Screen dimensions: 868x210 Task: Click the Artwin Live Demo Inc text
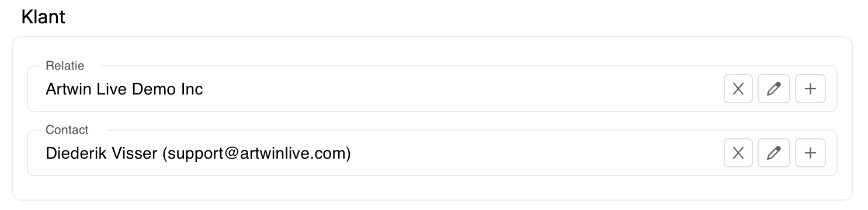click(x=124, y=89)
